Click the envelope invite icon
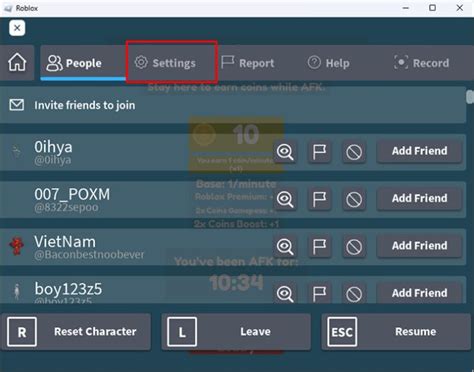The image size is (474, 372). (x=17, y=105)
